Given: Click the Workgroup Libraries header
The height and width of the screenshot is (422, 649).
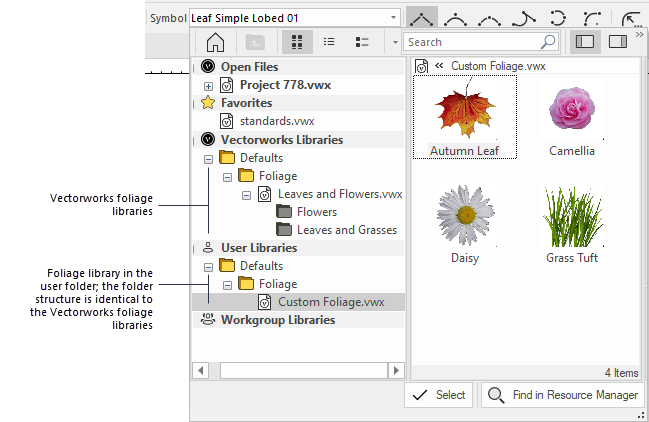Looking at the screenshot, I should [x=299, y=320].
